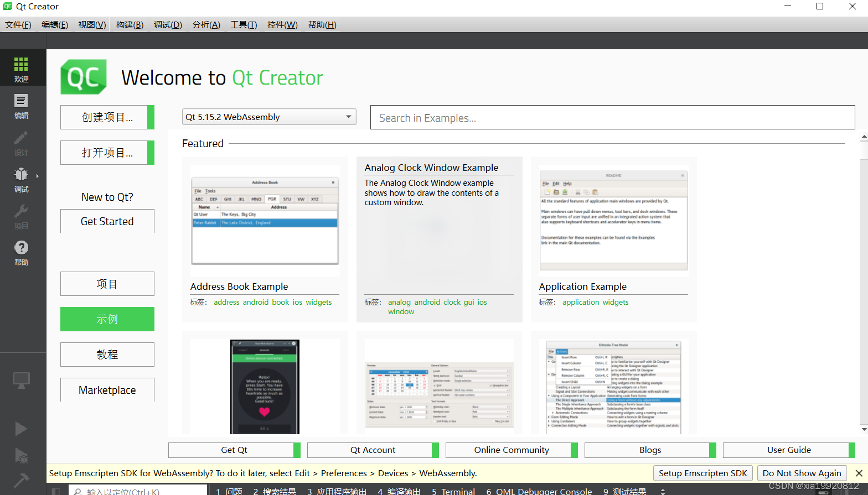Viewport: 868px width, 495px height.
Task: Switch to 调试 Debug mode
Action: click(x=21, y=179)
